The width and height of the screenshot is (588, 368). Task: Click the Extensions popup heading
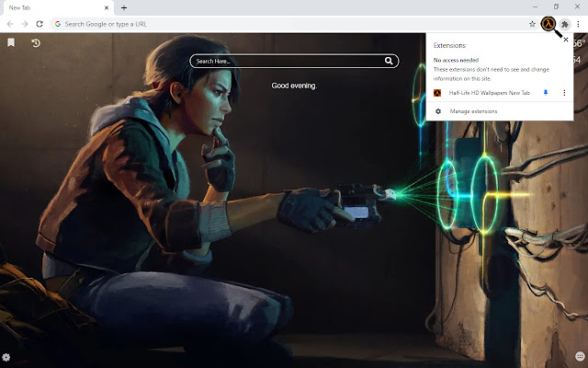[449, 45]
